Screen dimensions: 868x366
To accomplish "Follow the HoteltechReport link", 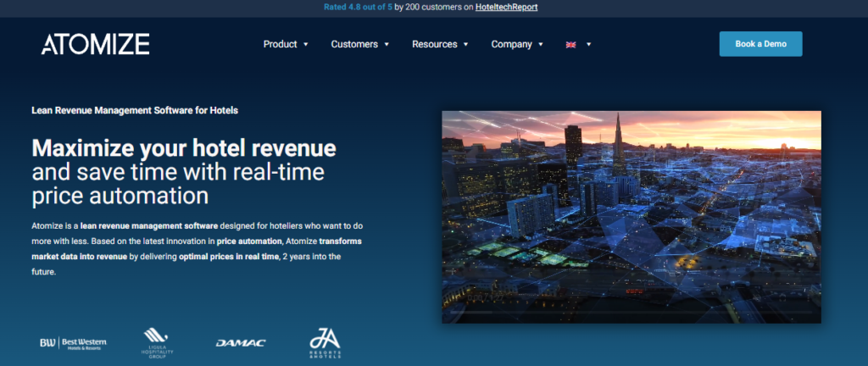I will pos(507,7).
